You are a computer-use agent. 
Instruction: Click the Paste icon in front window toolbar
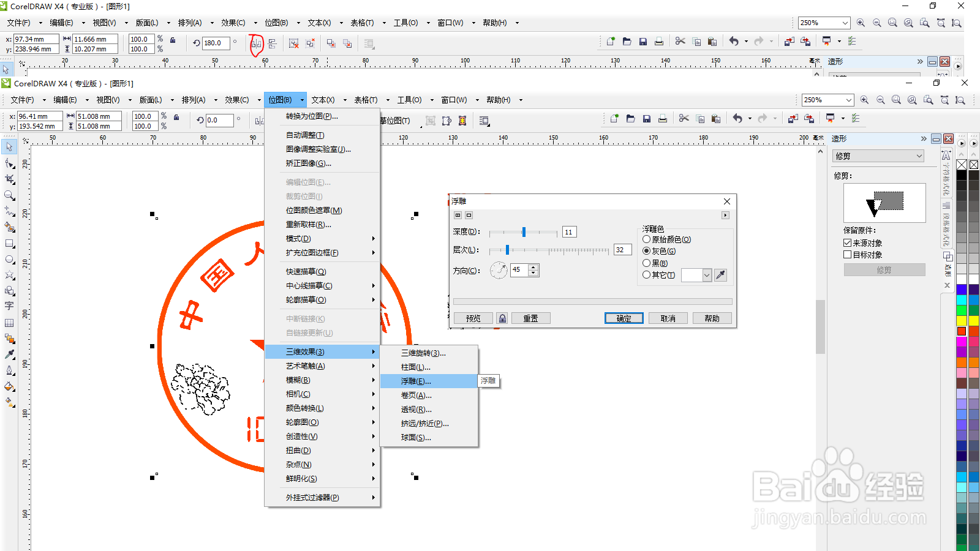716,118
